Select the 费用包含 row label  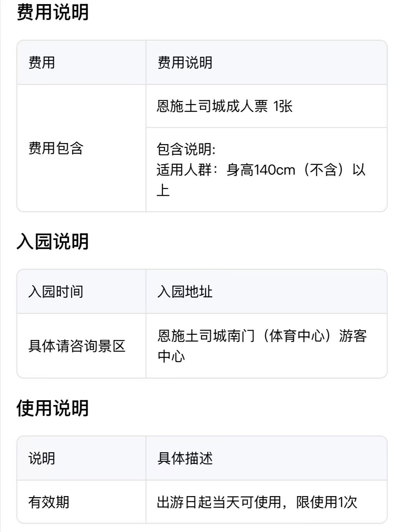(x=56, y=148)
